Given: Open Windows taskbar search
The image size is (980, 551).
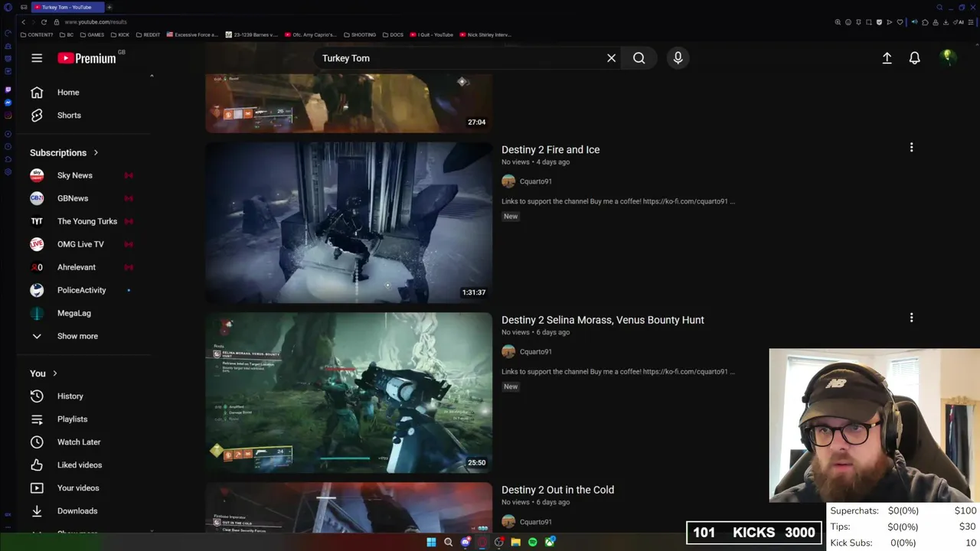Looking at the screenshot, I should click(x=448, y=542).
